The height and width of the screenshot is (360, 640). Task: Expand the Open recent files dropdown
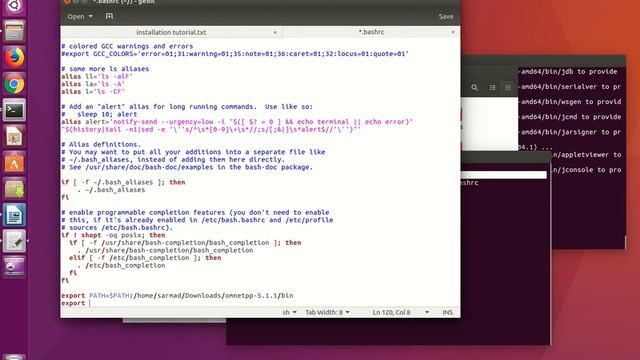[91, 16]
